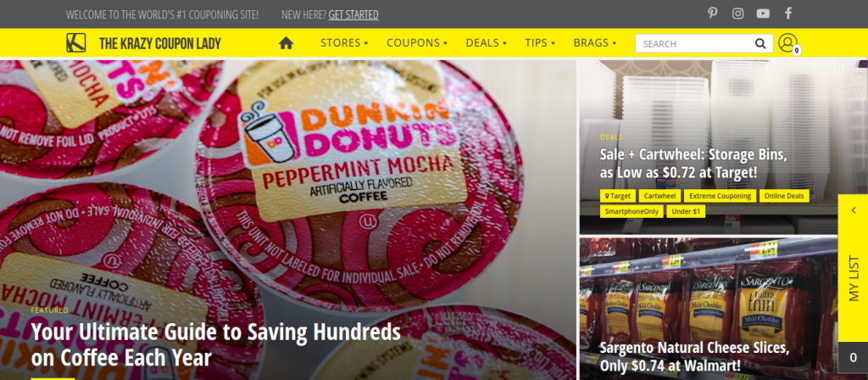868x380 pixels.
Task: Open the Deals dropdown menu
Action: (x=486, y=42)
